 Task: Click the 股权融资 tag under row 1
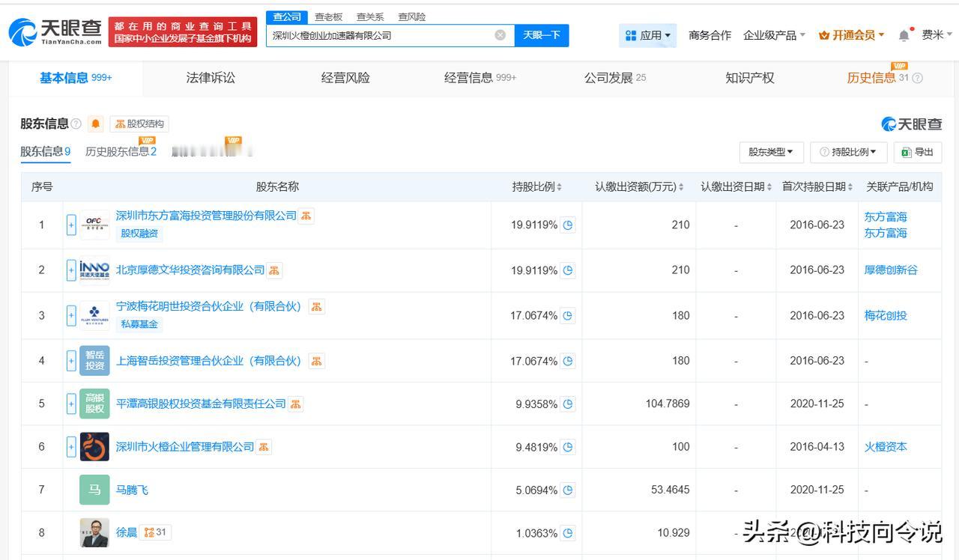click(139, 234)
